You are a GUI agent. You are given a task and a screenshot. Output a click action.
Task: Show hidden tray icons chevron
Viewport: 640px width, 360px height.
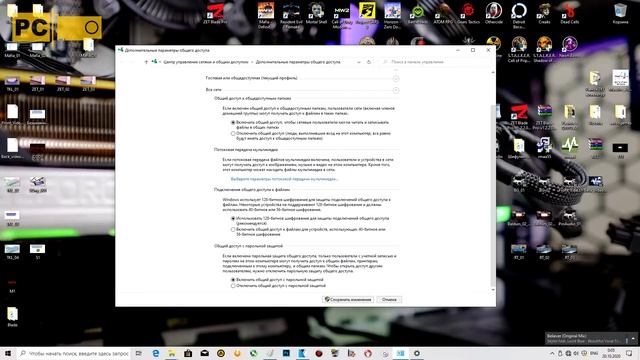point(552,353)
